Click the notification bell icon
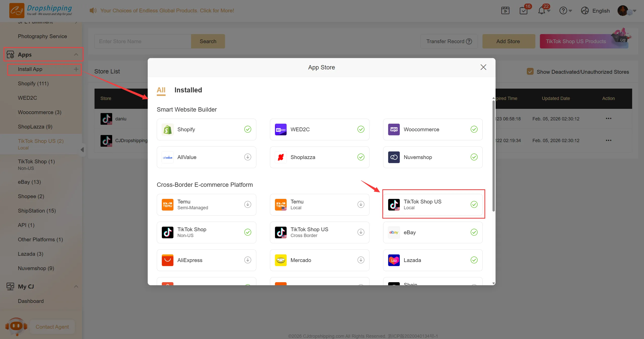The width and height of the screenshot is (644, 339). point(541,11)
